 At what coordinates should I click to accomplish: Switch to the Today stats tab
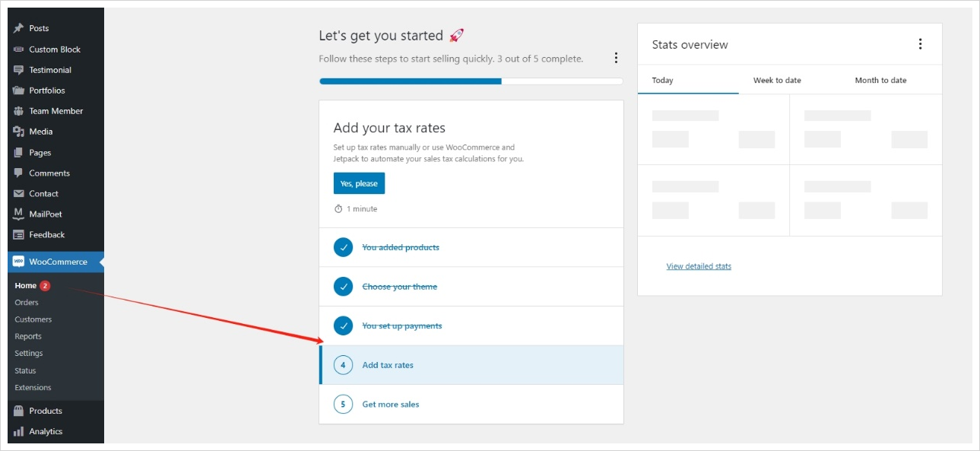point(688,80)
